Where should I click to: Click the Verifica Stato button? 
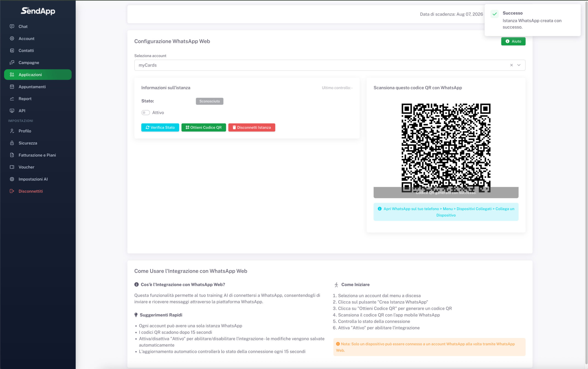pyautogui.click(x=160, y=127)
